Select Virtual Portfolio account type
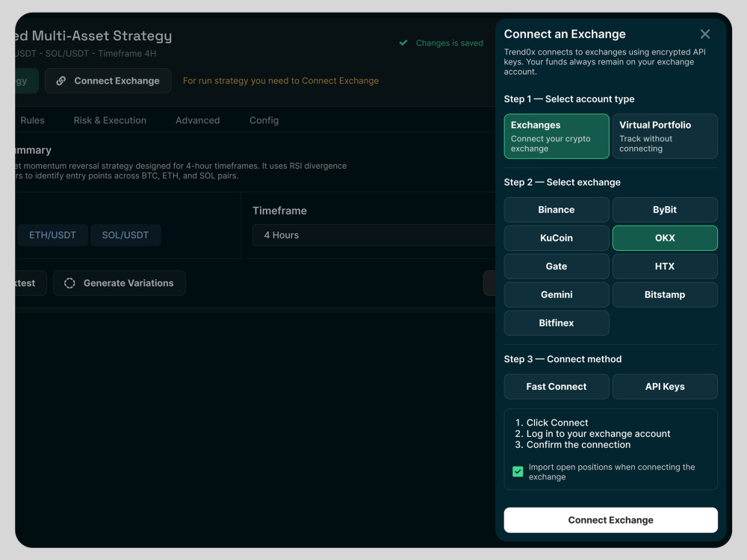Image resolution: width=747 pixels, height=560 pixels. [665, 136]
